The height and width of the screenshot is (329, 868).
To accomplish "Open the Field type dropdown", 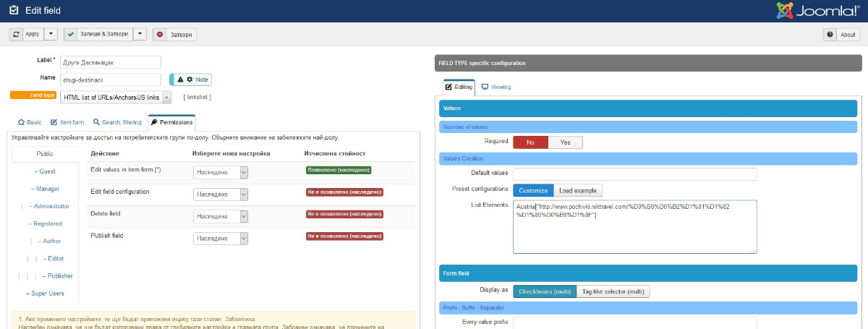I will point(116,97).
